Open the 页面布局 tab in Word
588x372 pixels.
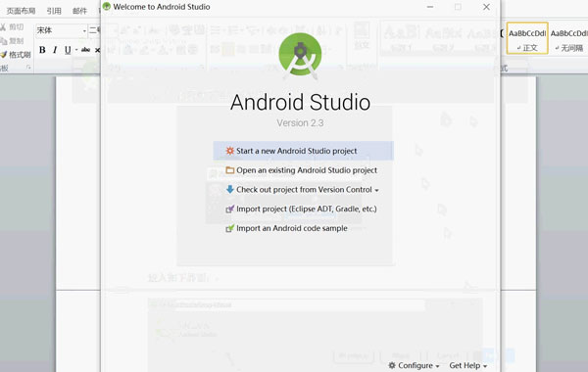click(x=21, y=11)
